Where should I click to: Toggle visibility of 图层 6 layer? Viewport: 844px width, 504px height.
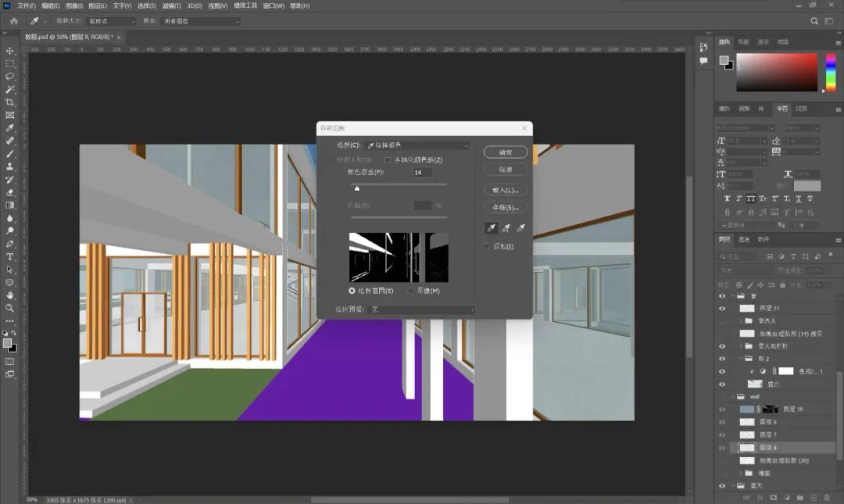point(722,422)
